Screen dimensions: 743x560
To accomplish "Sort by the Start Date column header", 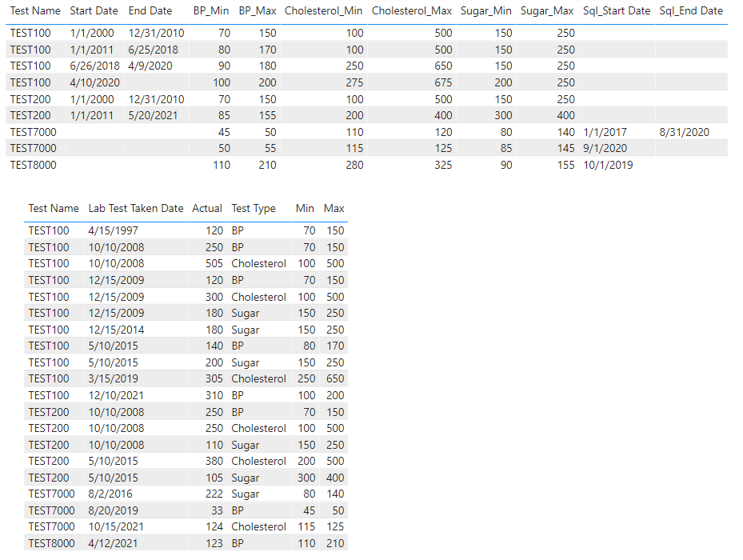I will tap(94, 11).
